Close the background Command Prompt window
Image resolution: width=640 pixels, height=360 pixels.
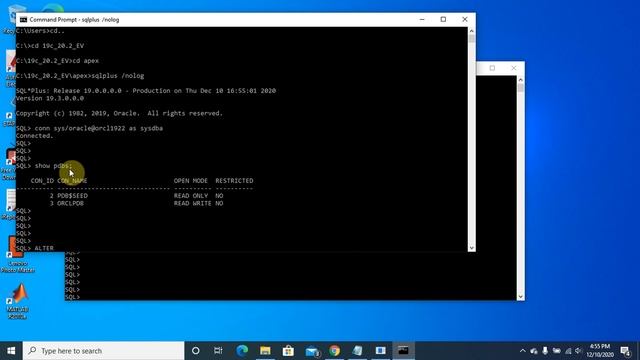pyautogui.click(x=513, y=68)
